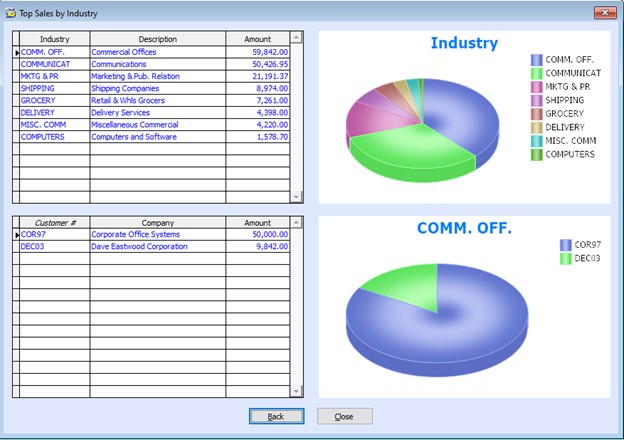
Task: Click scroll down arrow of industry table
Action: [295, 196]
